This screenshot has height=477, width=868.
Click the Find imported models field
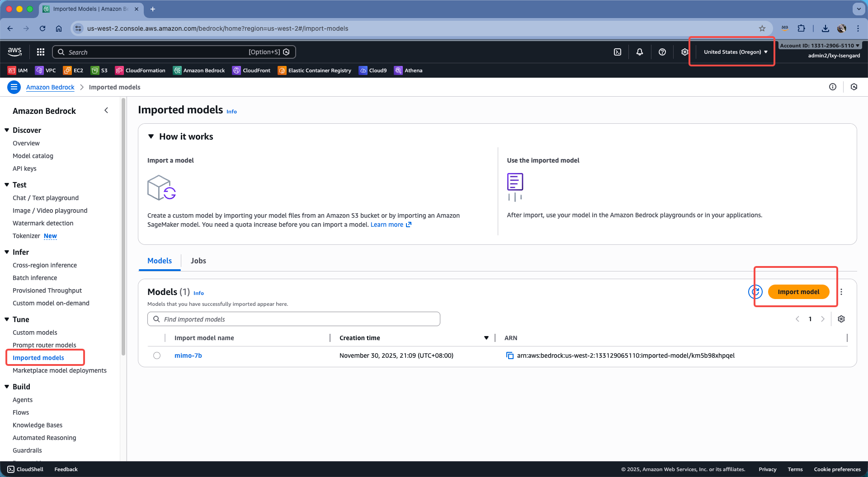coord(294,319)
